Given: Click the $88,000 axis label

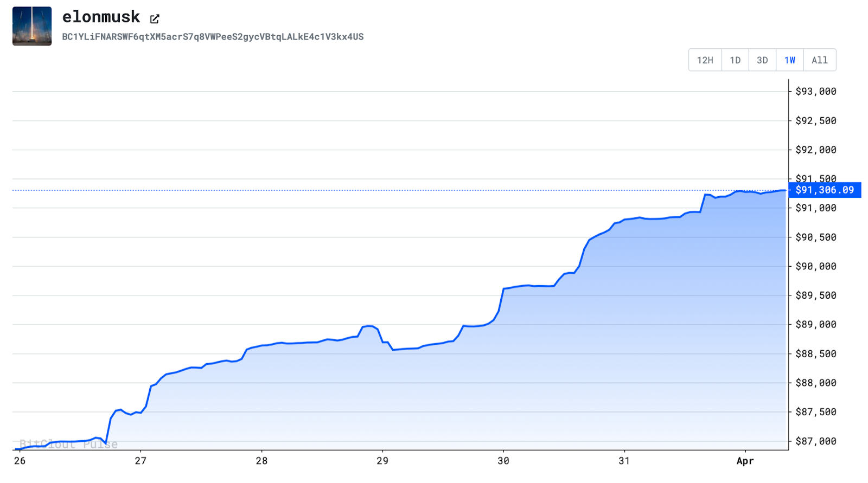Looking at the screenshot, I should click(816, 383).
